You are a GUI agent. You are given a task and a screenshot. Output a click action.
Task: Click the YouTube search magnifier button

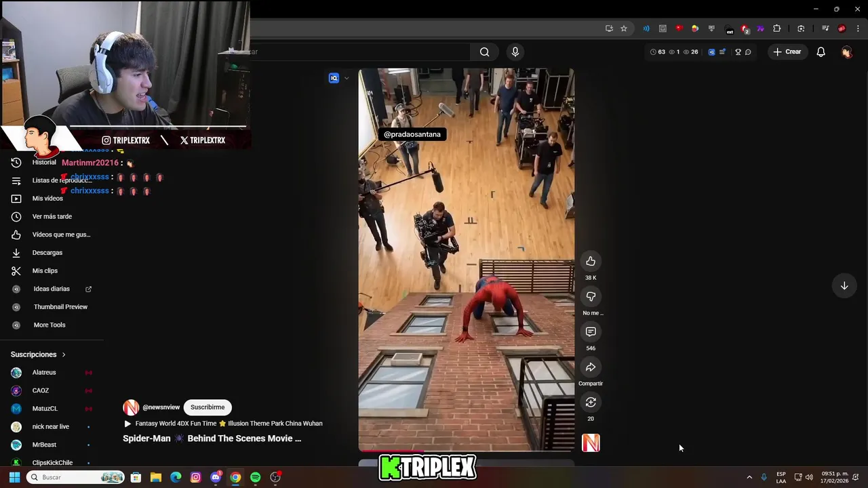click(484, 52)
